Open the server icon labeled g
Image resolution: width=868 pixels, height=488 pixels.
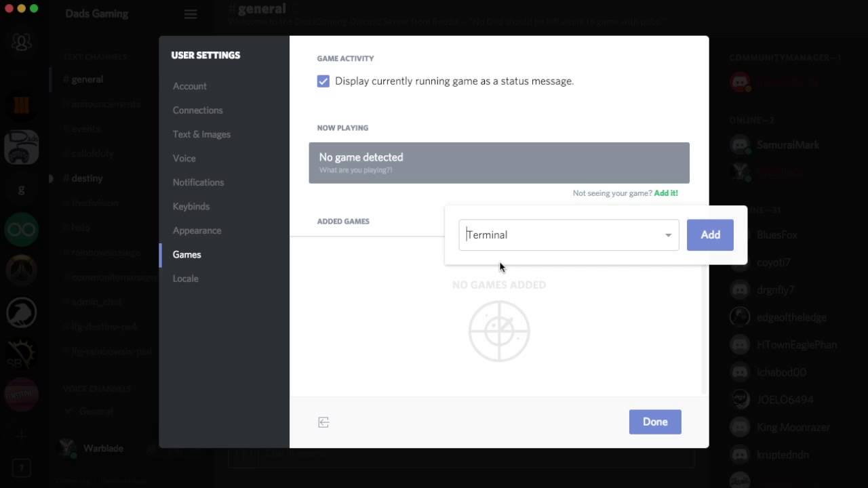coord(22,189)
